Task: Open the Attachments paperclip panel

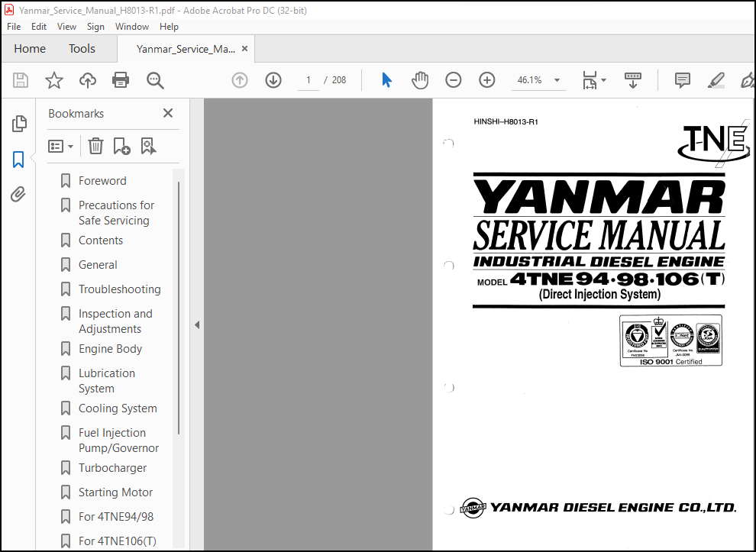Action: [x=18, y=194]
